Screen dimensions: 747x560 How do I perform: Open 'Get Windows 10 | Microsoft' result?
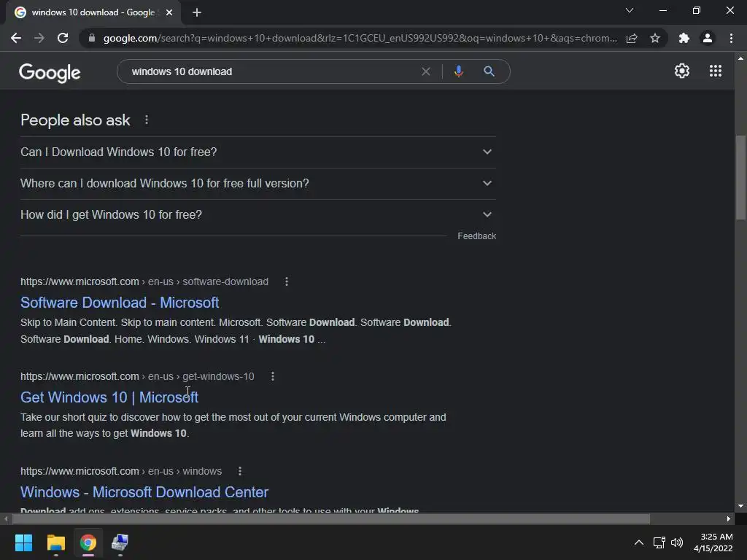pyautogui.click(x=109, y=397)
